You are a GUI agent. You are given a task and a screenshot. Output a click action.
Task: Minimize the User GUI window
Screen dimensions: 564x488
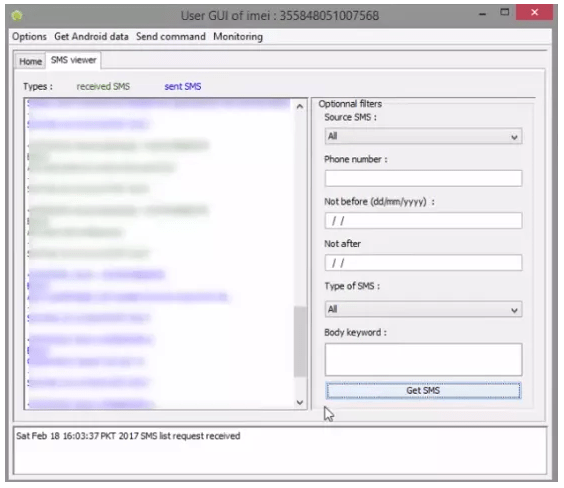(483, 14)
